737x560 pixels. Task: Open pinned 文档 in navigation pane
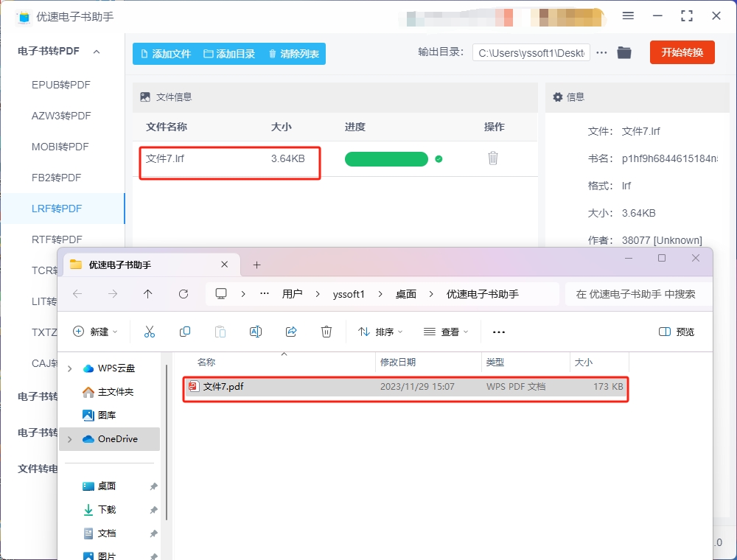click(x=99, y=533)
